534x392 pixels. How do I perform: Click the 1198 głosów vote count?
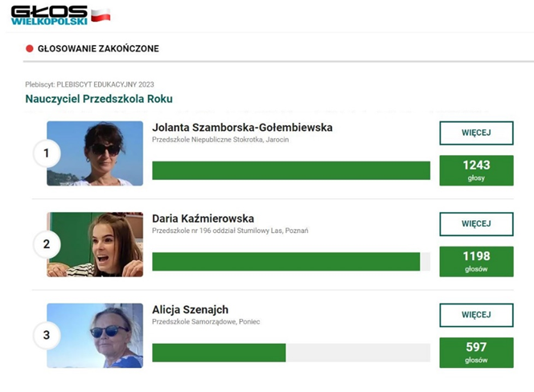(x=476, y=261)
